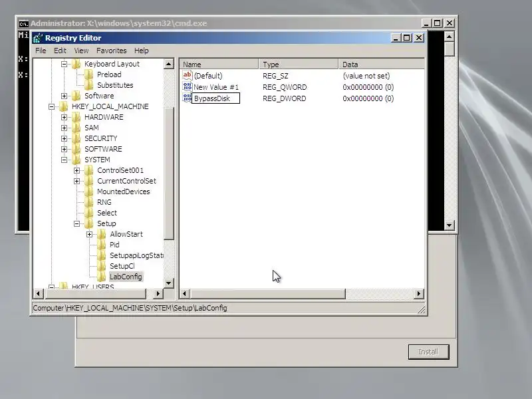The image size is (532, 399).
Task: Collapse the SYSTEM key
Action: (x=64, y=160)
